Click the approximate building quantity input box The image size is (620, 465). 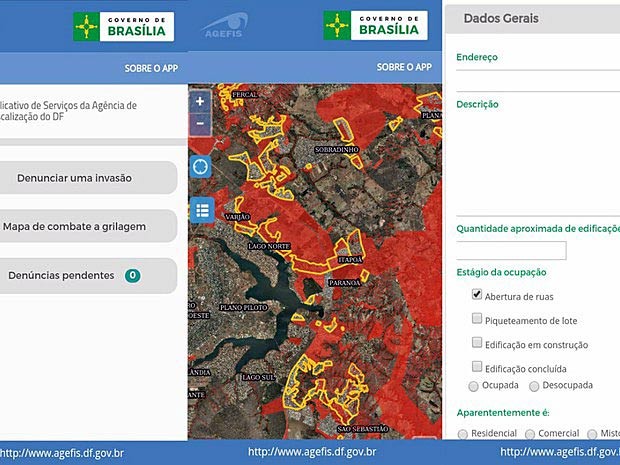click(511, 251)
